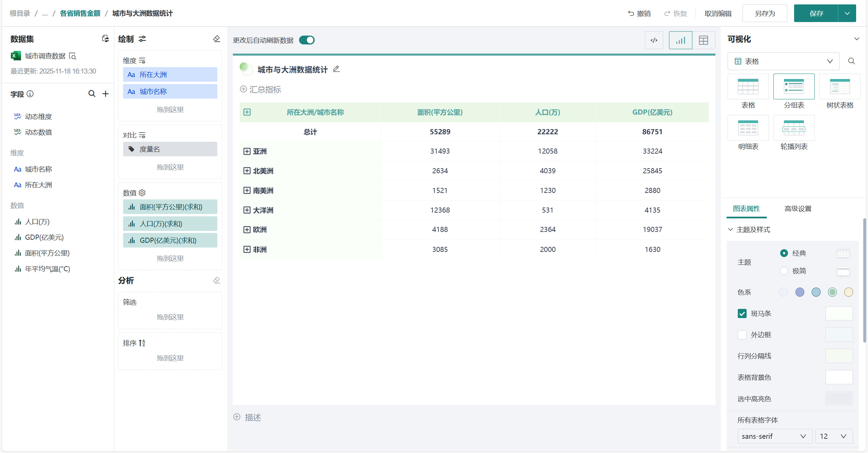Click the 另存为 button

tap(765, 14)
